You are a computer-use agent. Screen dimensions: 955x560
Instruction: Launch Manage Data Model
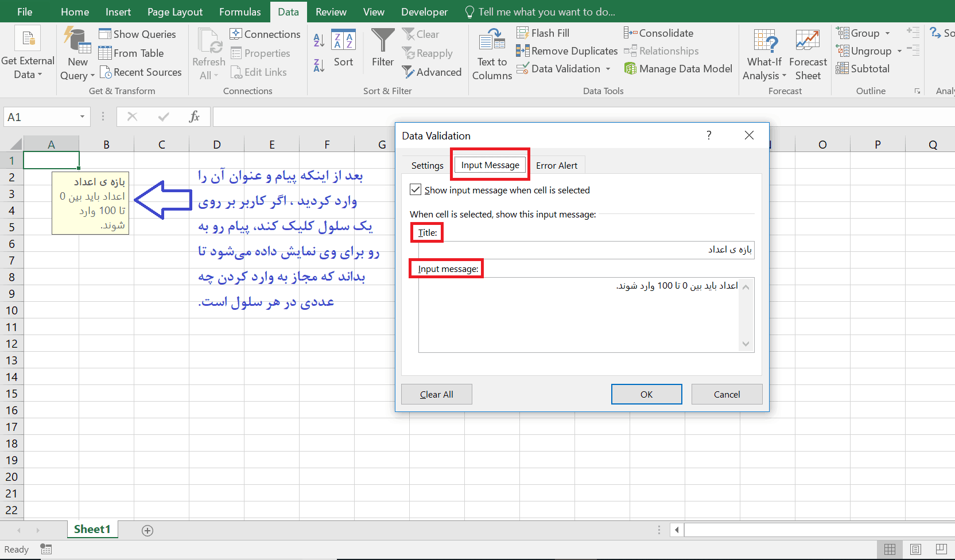[678, 68]
